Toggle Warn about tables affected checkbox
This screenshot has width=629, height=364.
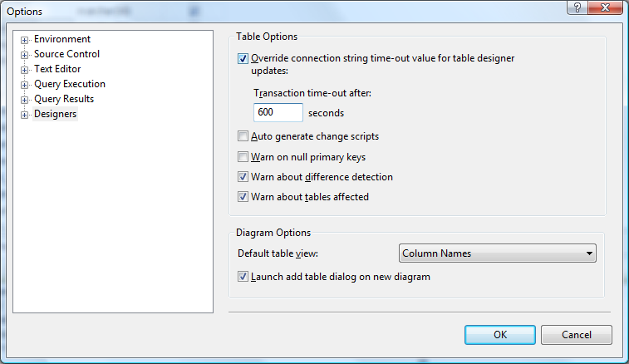pyautogui.click(x=243, y=197)
